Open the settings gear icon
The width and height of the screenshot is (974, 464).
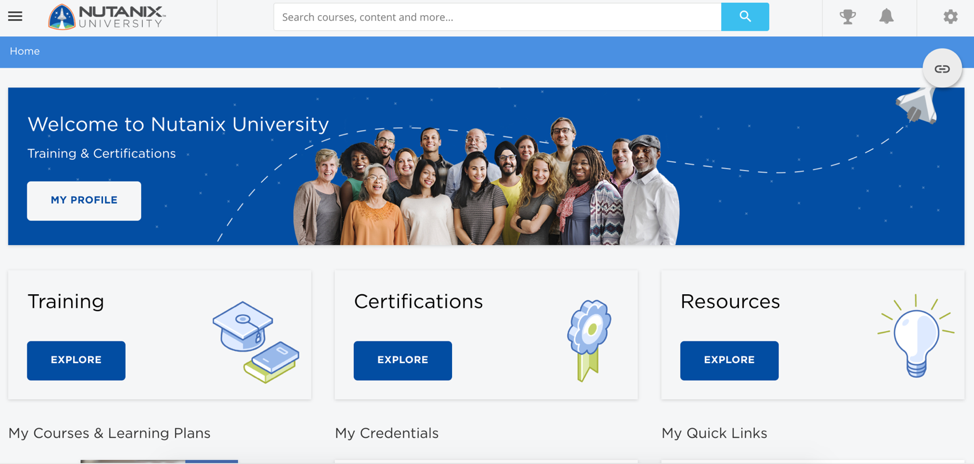(950, 17)
